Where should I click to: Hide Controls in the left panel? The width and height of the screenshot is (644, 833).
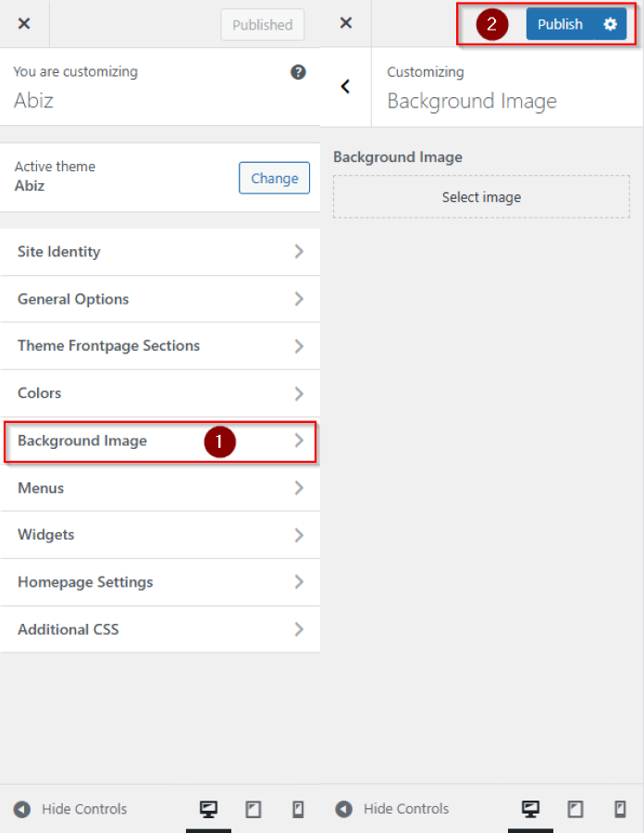pos(71,809)
